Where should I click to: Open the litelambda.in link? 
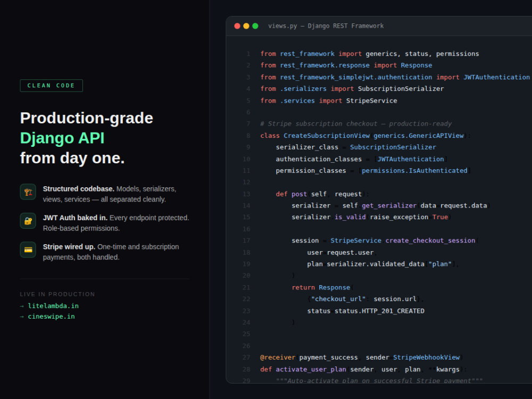pos(53,306)
